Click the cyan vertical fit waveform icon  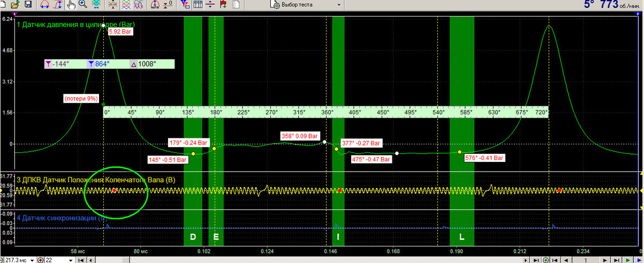click(x=96, y=5)
